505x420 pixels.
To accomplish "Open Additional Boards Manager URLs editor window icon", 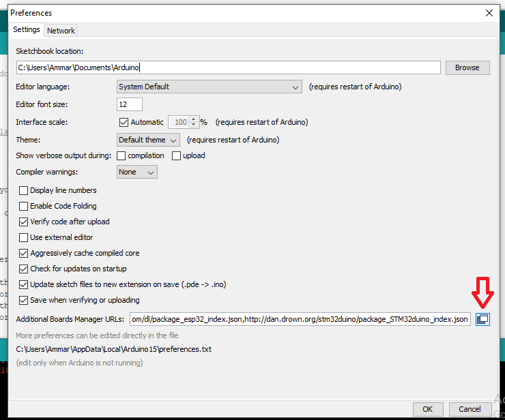I will (482, 318).
